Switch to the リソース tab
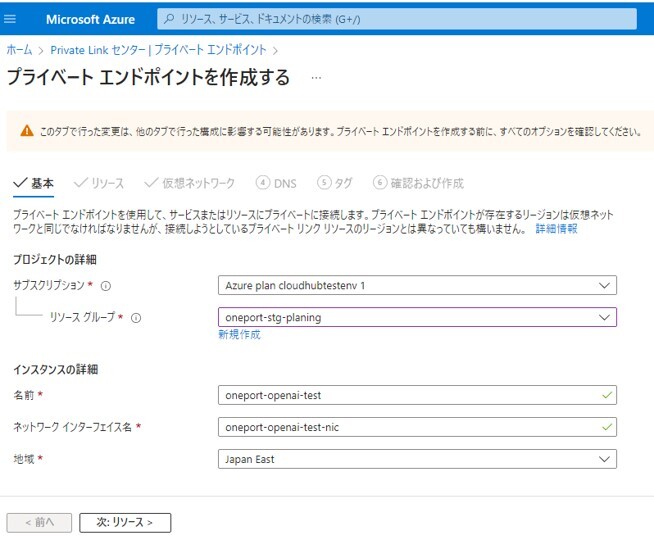This screenshot has height=540, width=654. coord(98,183)
